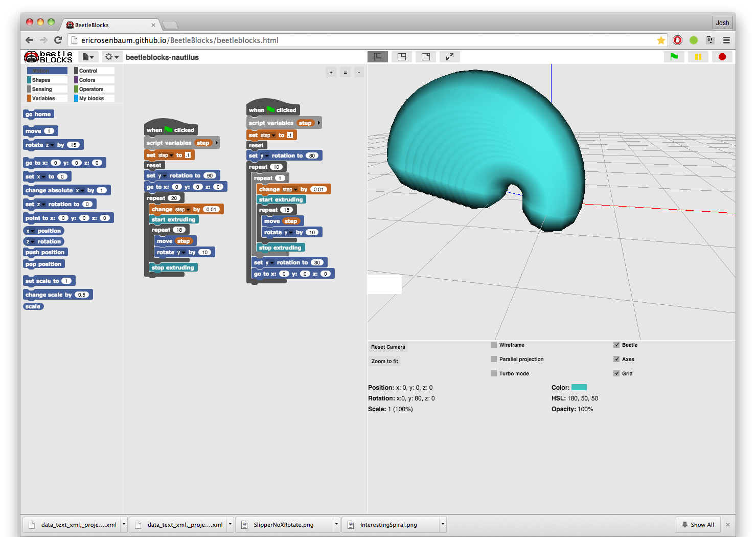
Task: Hide the Grid by unchecking it
Action: [x=617, y=373]
